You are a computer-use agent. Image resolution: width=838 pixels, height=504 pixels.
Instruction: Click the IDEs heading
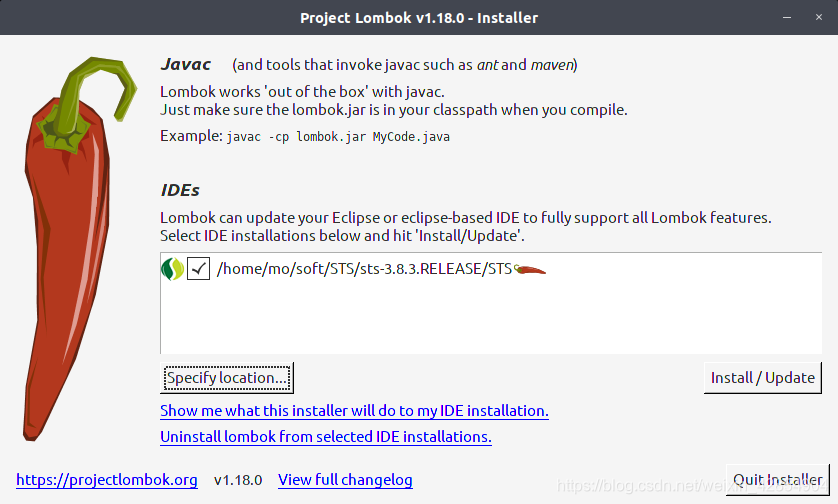click(180, 190)
